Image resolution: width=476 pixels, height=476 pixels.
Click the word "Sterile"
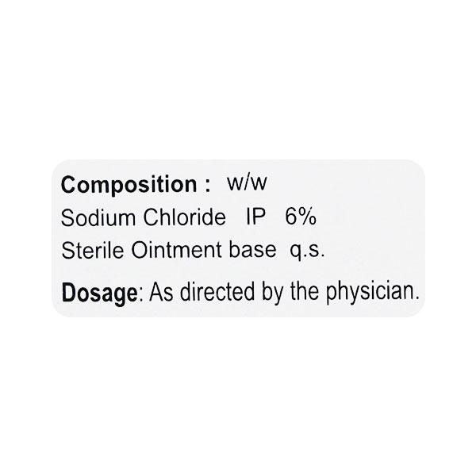click(x=86, y=251)
